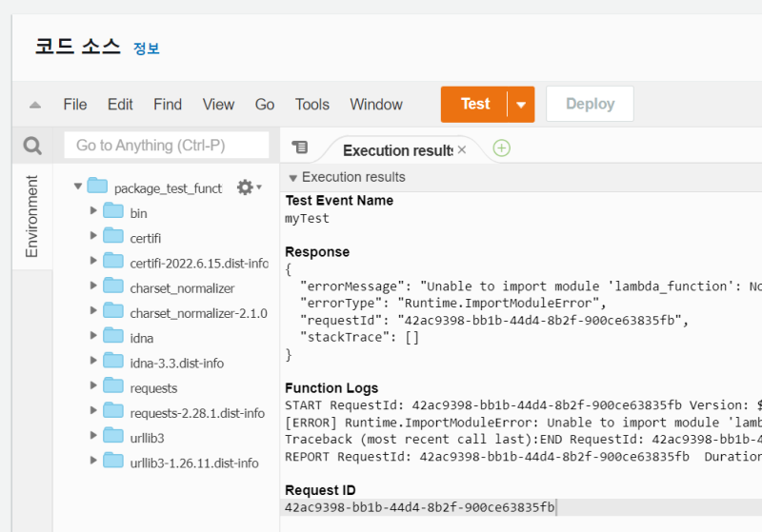762x532 pixels.
Task: Expand the bin folder
Action: [x=93, y=210]
